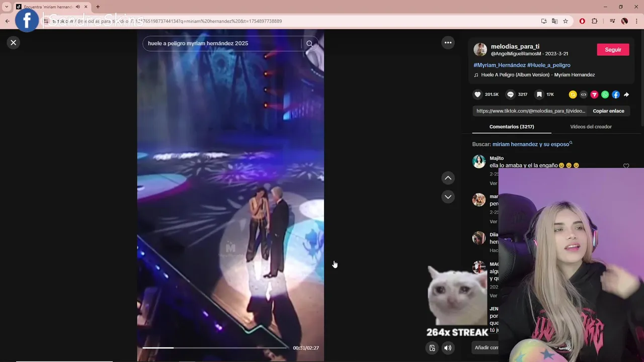The height and width of the screenshot is (362, 644).
Task: Open melodias_para_ti profile avatar
Action: (480, 50)
